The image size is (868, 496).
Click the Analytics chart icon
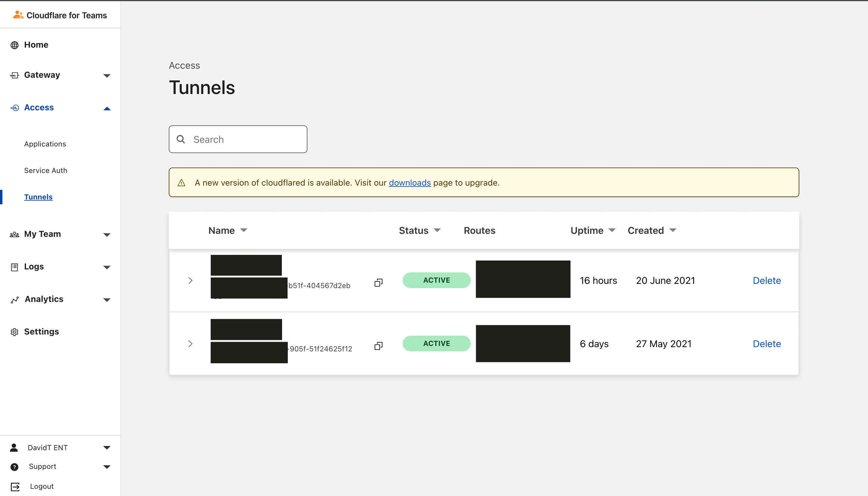[14, 299]
